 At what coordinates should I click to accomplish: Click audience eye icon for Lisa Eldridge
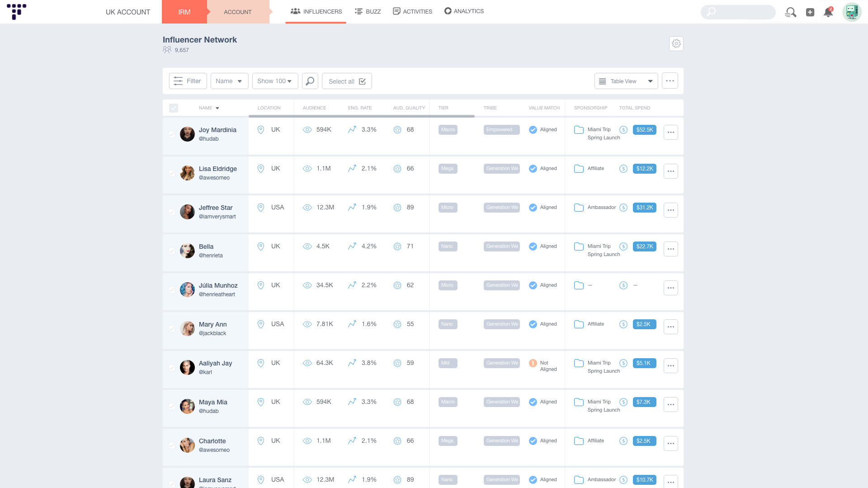point(307,169)
